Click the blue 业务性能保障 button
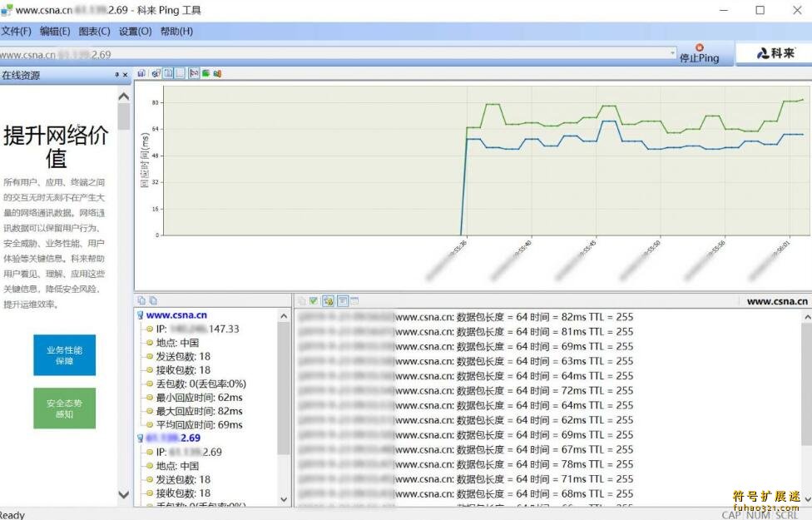The height and width of the screenshot is (520, 812). [64, 355]
